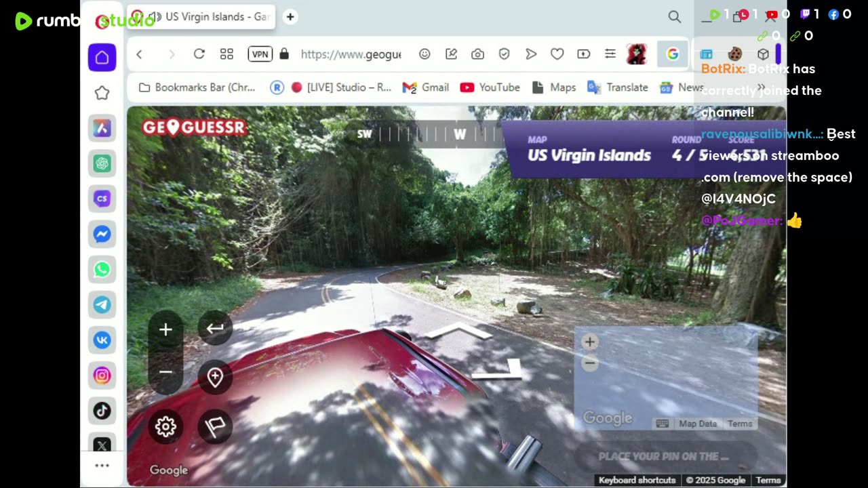Screen dimensions: 868x488
Task: Open Messenger in the sidebar
Action: click(x=102, y=234)
